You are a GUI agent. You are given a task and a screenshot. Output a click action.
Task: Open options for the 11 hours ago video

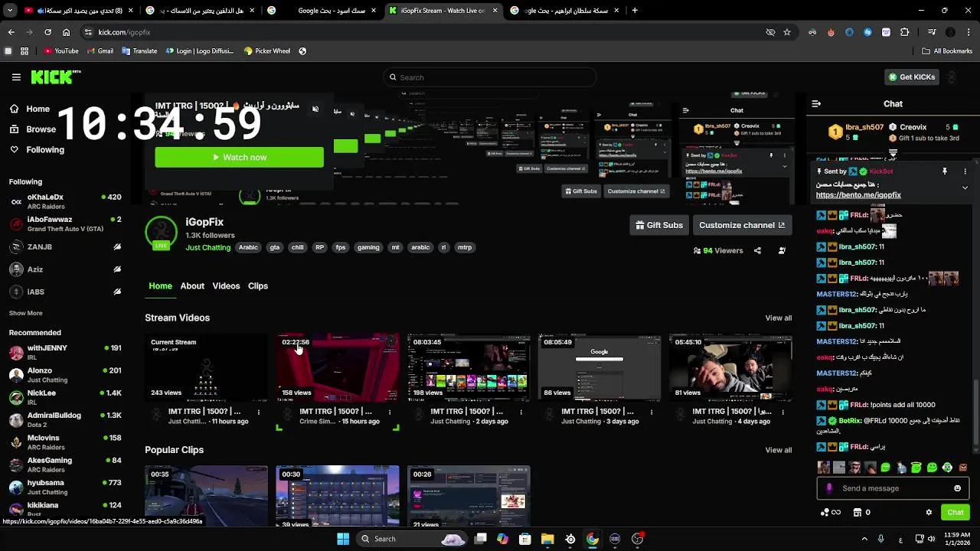(259, 412)
